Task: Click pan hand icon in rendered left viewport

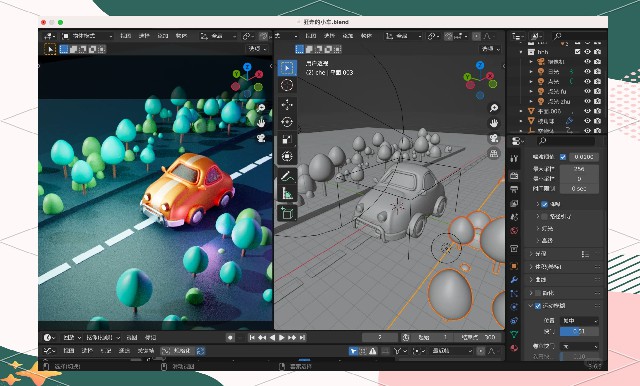Action: [x=261, y=123]
